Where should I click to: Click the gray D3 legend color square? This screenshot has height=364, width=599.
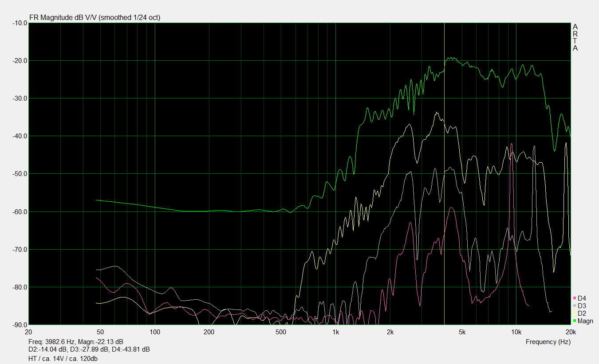[575, 306]
